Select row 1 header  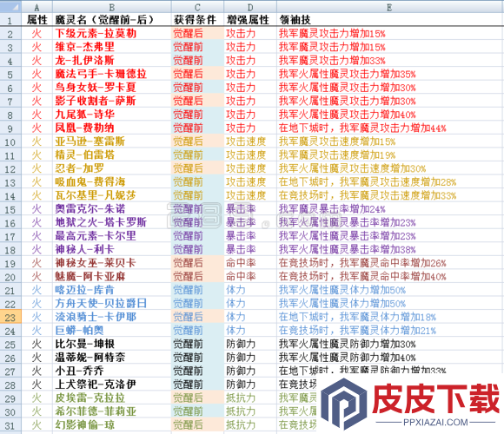(10, 20)
